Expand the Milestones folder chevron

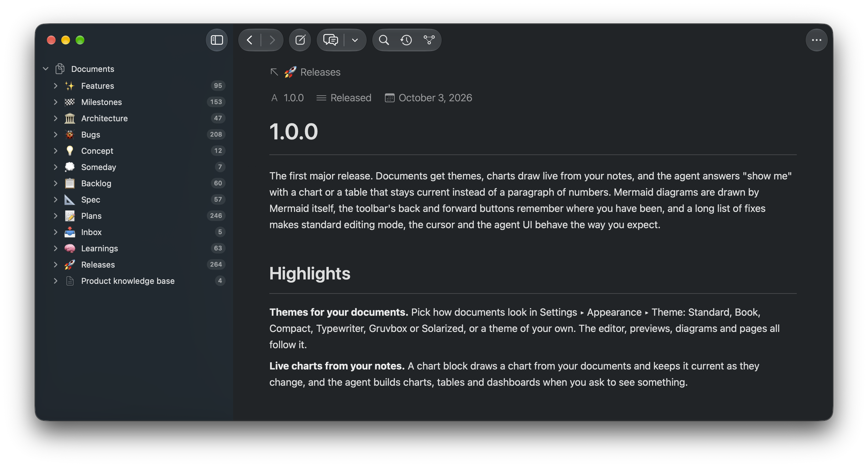pyautogui.click(x=55, y=102)
